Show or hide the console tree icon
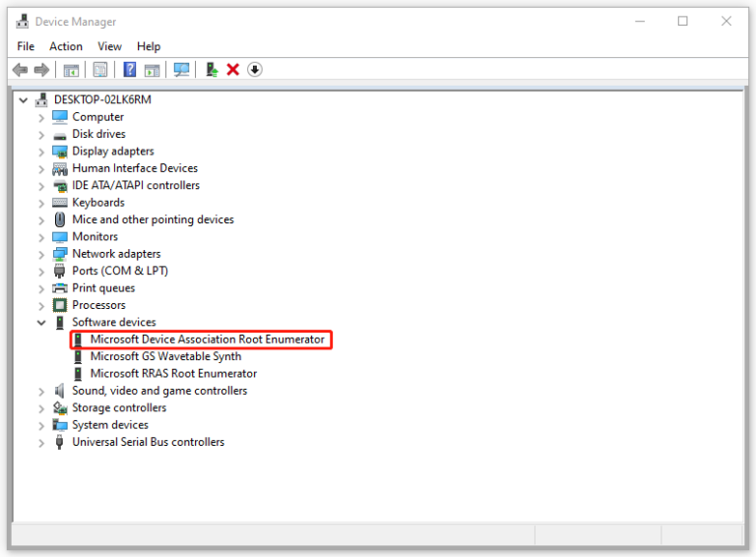Image resolution: width=756 pixels, height=557 pixels. pyautogui.click(x=71, y=70)
